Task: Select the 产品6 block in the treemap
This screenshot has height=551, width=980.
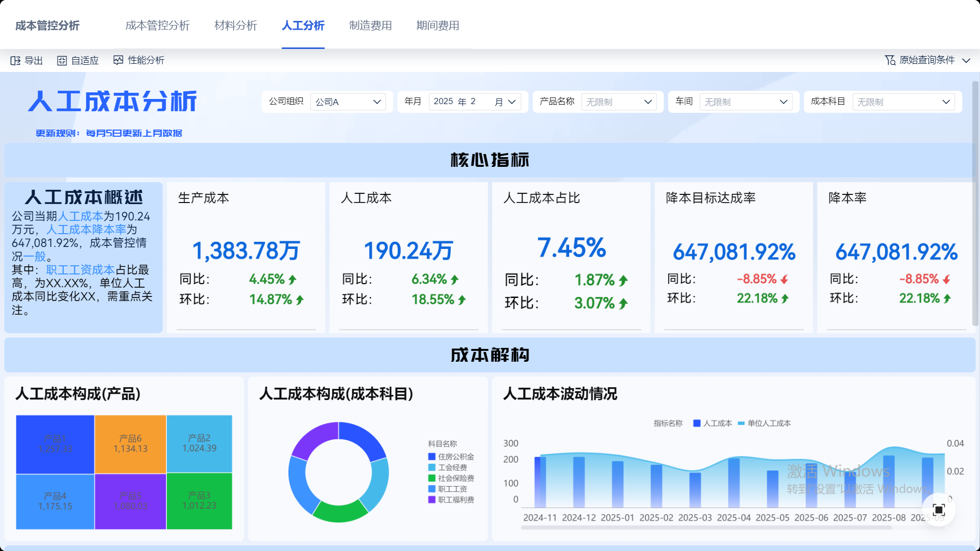Action: coord(130,443)
